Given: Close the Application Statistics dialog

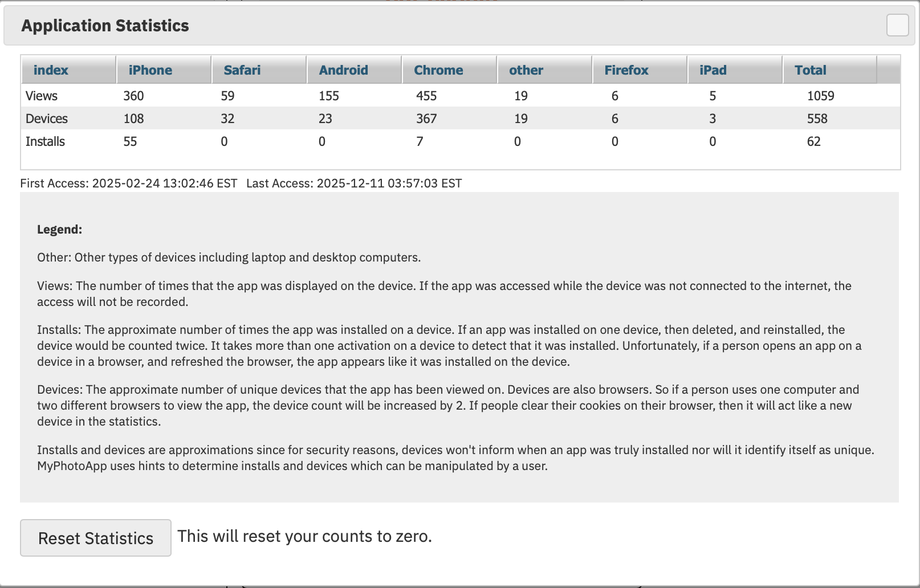Looking at the screenshot, I should (x=897, y=25).
